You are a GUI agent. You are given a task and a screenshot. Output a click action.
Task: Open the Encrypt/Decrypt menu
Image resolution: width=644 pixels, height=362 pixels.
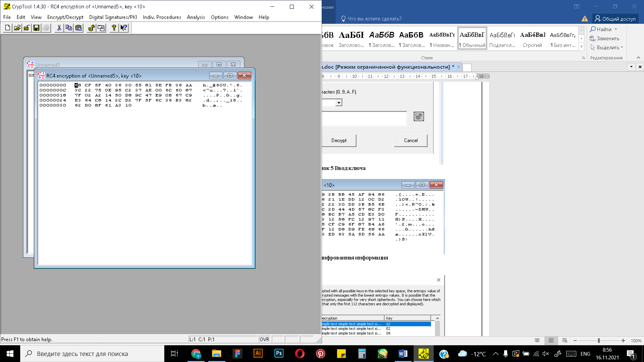coord(65,17)
